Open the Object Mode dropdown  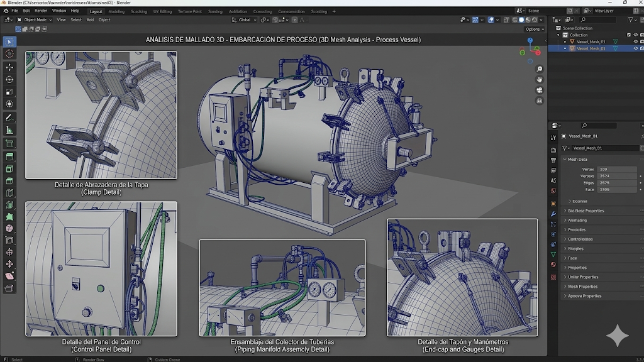tap(35, 19)
